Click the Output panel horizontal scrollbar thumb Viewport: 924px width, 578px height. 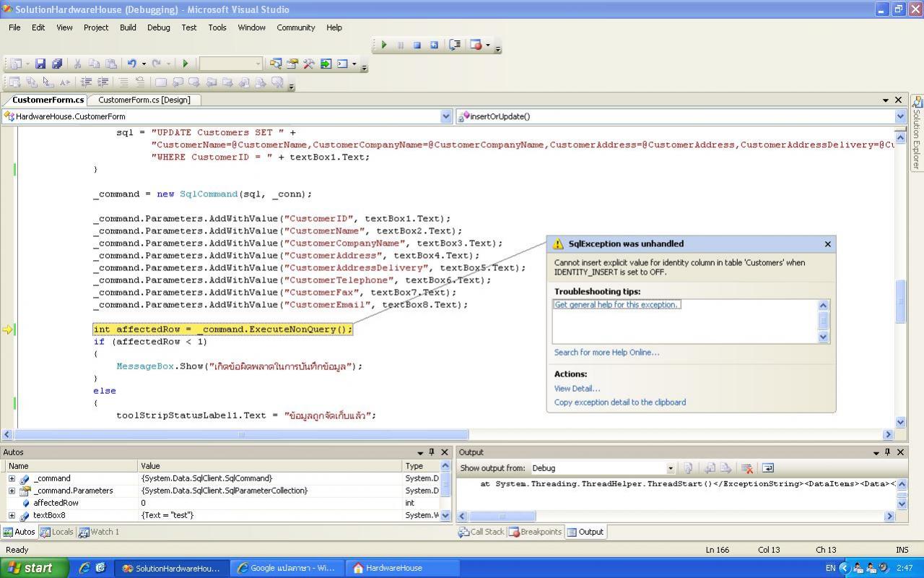click(x=502, y=516)
